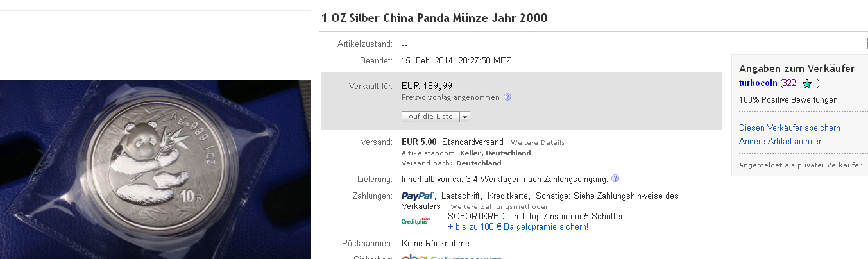Click the seller's turquoise feedback star icon
Image resolution: width=868 pixels, height=259 pixels.
[x=807, y=83]
